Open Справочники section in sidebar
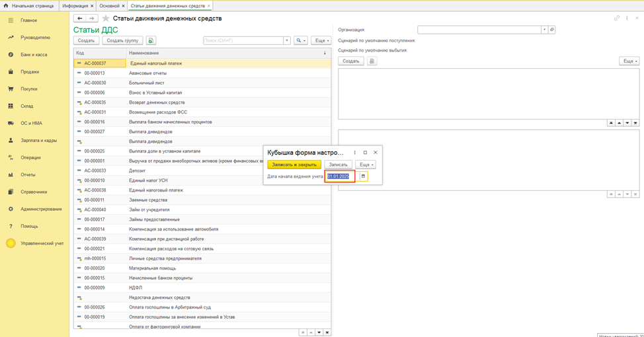 (34, 192)
